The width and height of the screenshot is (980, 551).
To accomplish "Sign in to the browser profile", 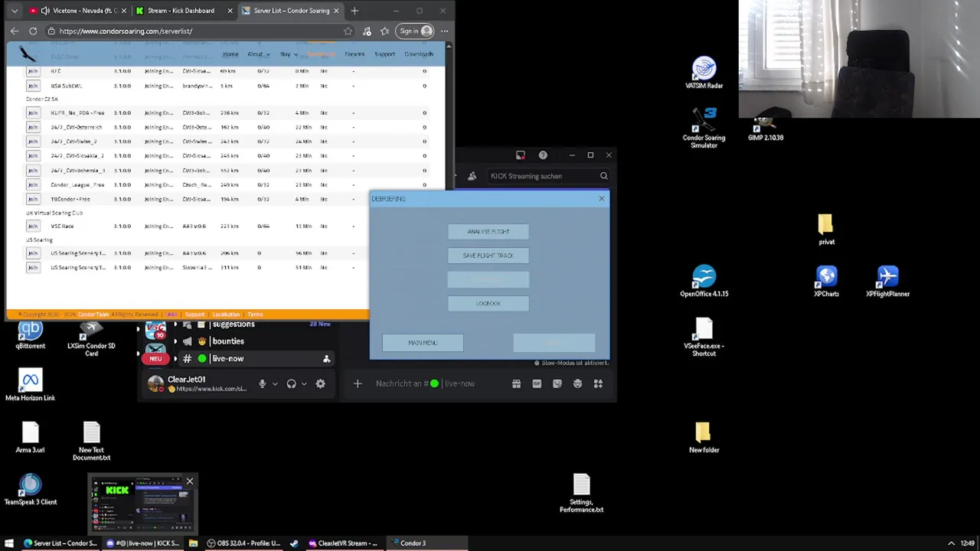I will 416,31.
